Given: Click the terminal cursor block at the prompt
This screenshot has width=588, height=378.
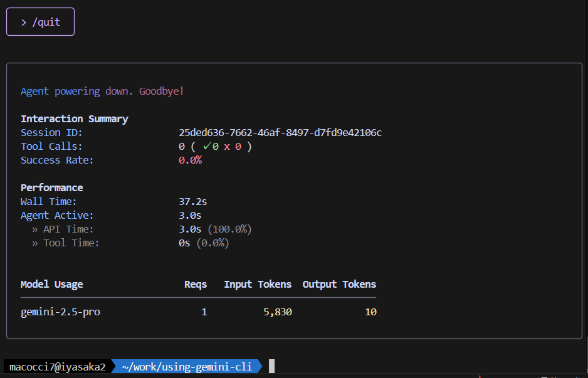Looking at the screenshot, I should [271, 367].
